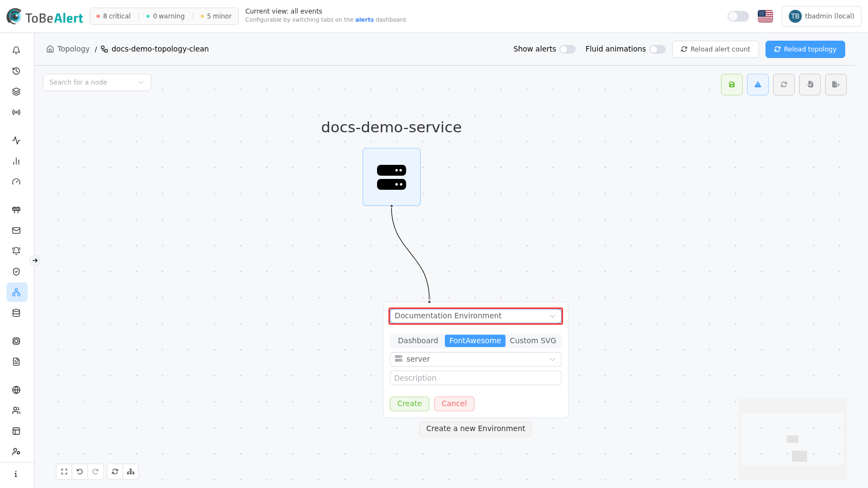Open the highlighted topology network sidebar icon
Screen dimensions: 868x488
click(x=17, y=292)
